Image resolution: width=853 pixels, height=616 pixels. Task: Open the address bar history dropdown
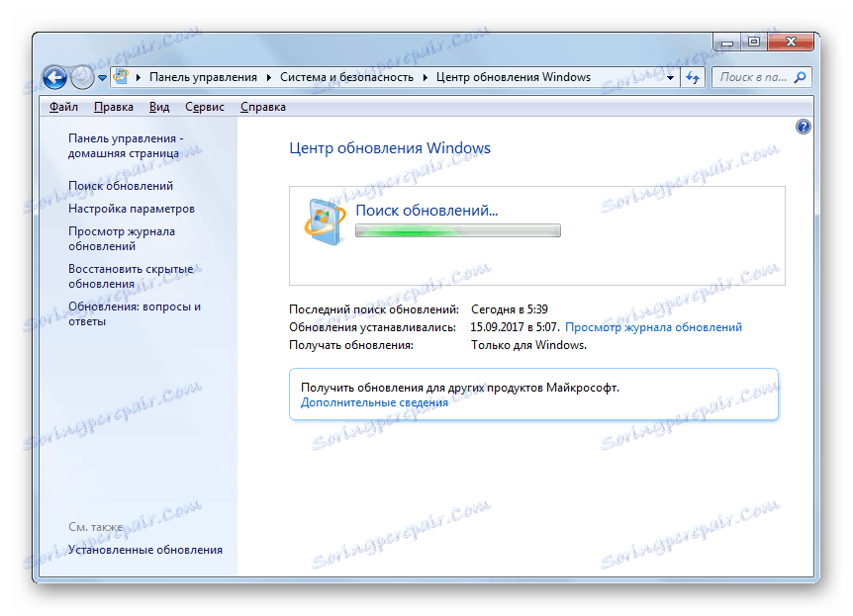coord(670,78)
